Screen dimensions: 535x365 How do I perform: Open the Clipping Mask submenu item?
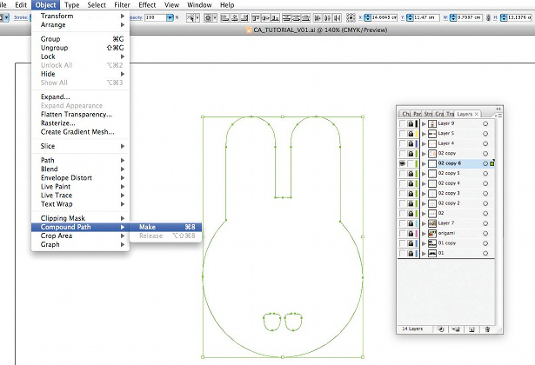pyautogui.click(x=80, y=218)
